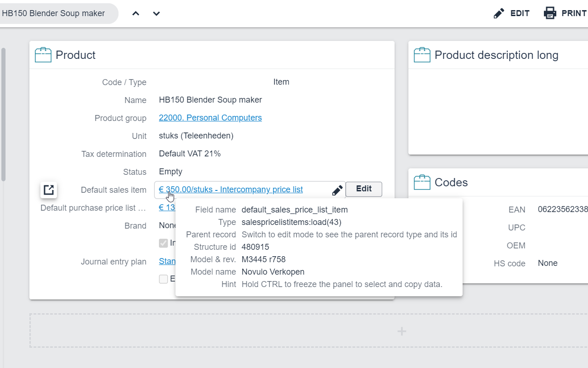This screenshot has height=368, width=588.
Task: Click the Product description long panel icon
Action: (x=422, y=55)
